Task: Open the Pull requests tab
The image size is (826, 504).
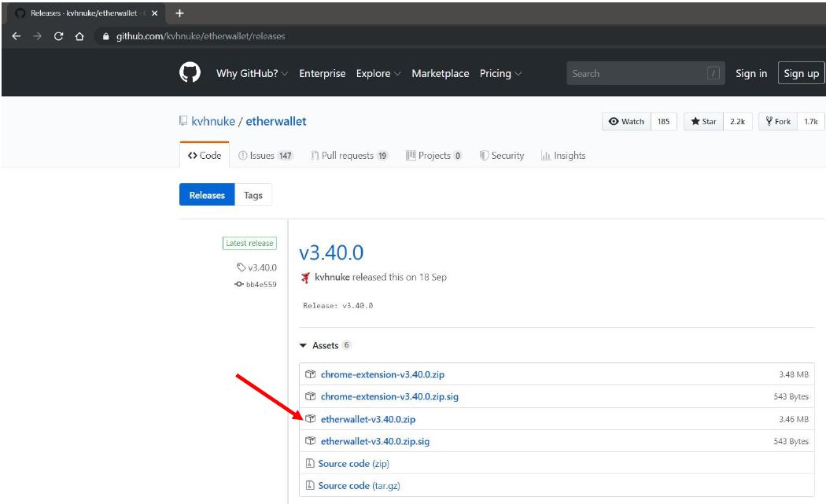Action: (349, 156)
